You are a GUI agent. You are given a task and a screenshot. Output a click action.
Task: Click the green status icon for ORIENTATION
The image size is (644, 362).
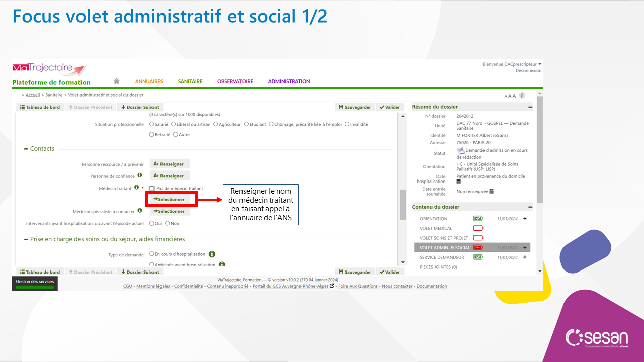tap(477, 219)
